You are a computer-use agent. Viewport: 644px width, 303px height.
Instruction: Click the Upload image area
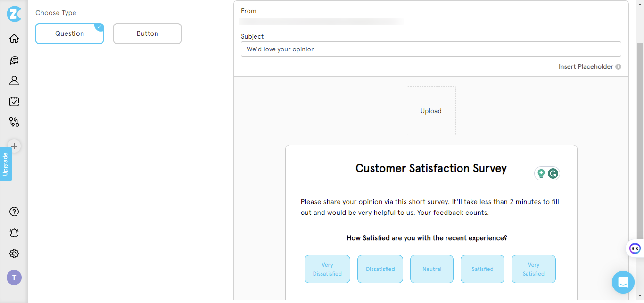[x=431, y=110]
